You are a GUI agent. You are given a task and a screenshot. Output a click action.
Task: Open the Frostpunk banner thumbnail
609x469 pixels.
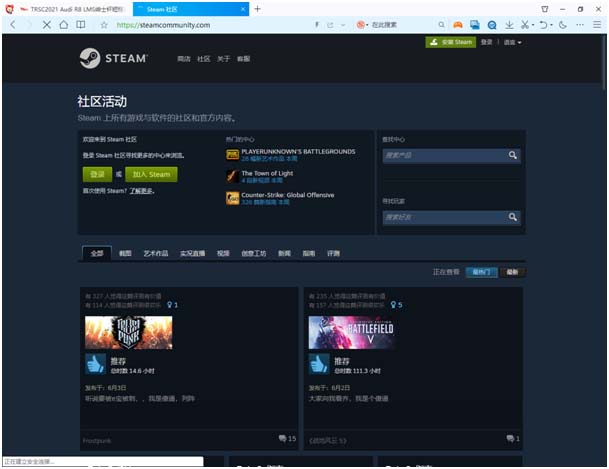tap(129, 332)
